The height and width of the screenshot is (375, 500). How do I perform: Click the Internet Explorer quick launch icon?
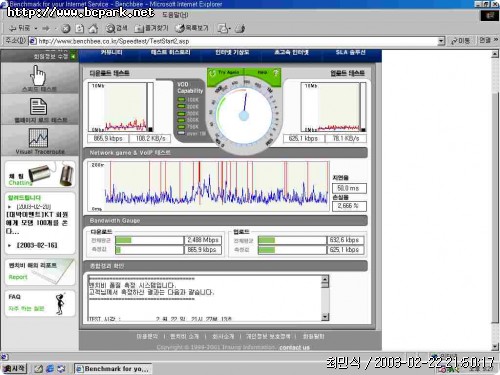[x=50, y=369]
